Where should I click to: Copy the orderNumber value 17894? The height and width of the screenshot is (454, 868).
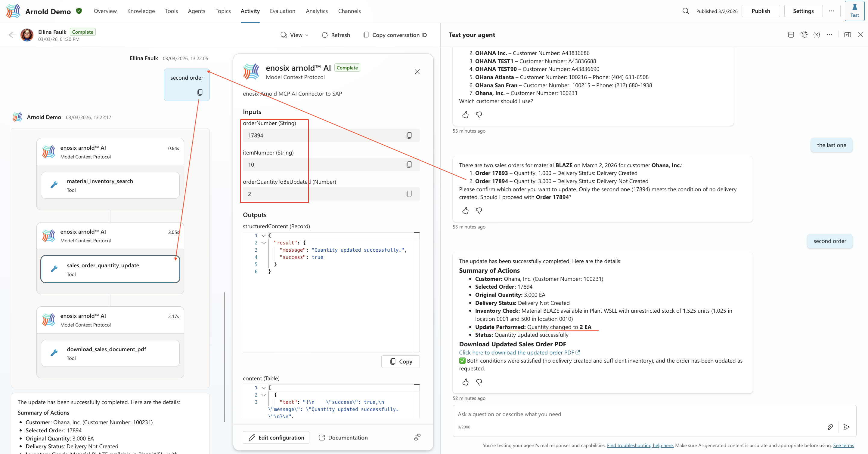409,135
